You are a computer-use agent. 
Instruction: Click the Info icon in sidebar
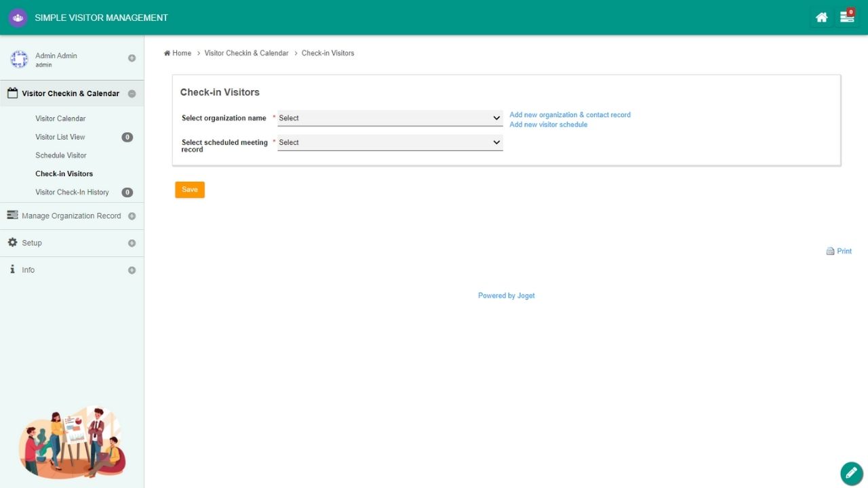point(12,270)
